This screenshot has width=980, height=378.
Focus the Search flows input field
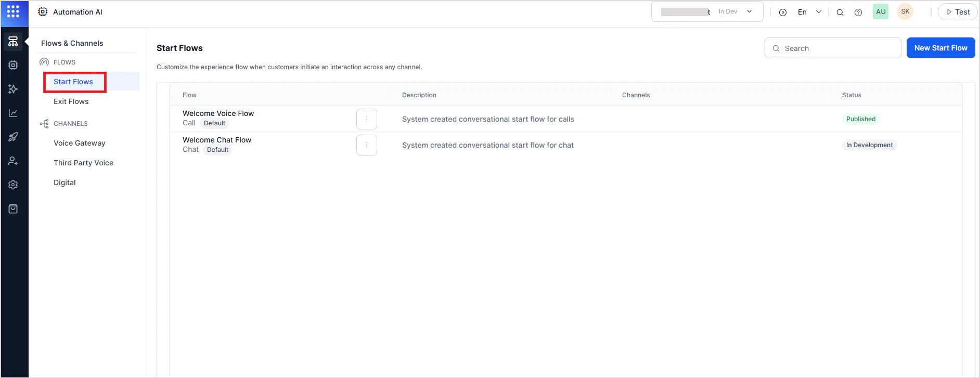coord(833,48)
